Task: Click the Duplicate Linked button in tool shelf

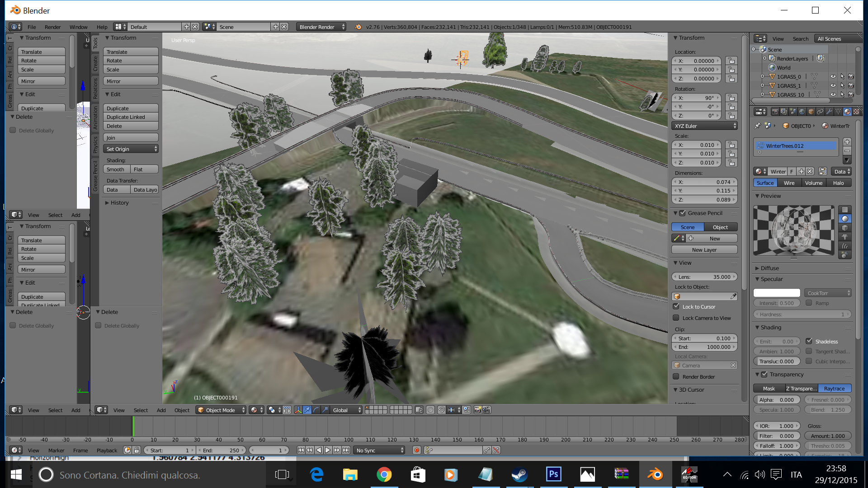Action: click(x=131, y=117)
